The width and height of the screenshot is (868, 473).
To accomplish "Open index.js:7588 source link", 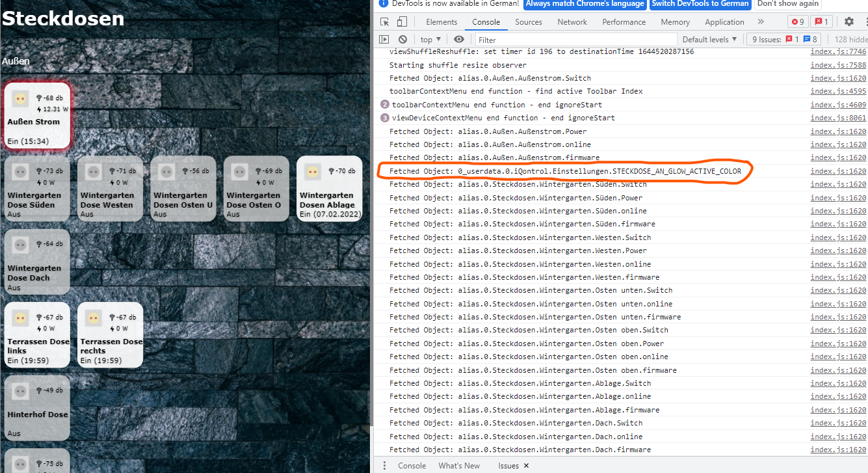I will 838,65.
